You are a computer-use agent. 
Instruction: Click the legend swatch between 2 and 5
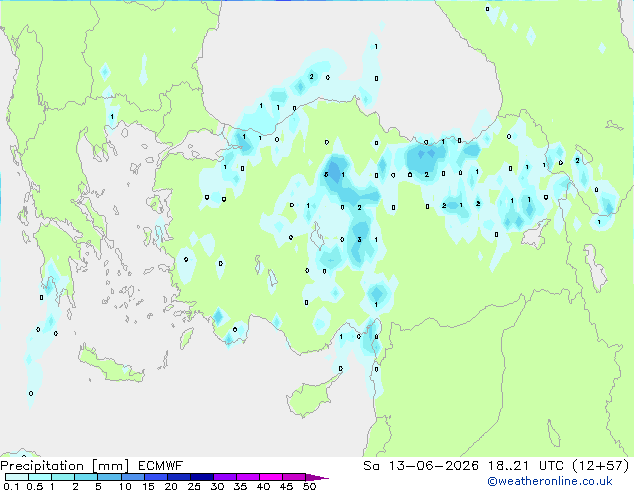86,477
